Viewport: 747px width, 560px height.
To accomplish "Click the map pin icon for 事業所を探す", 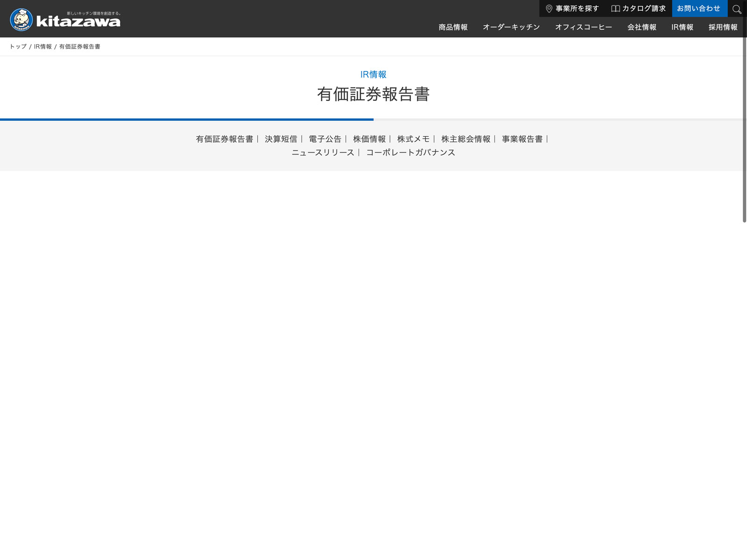I will click(549, 9).
